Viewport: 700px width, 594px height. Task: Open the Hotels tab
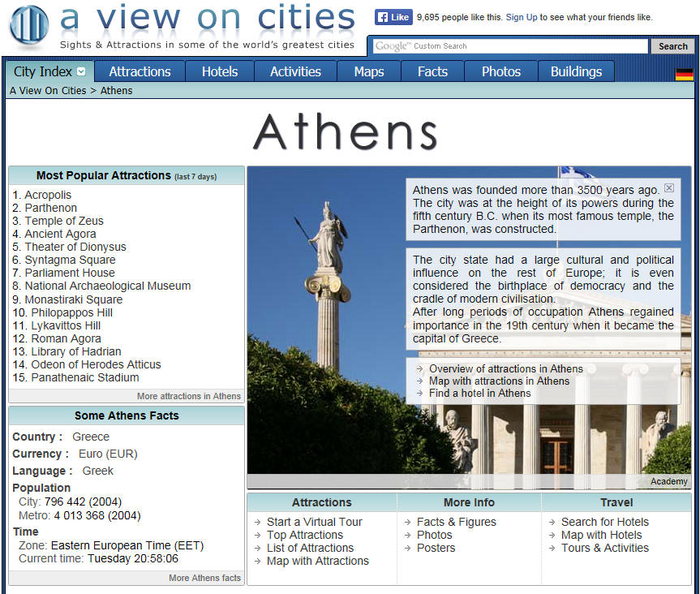click(220, 71)
